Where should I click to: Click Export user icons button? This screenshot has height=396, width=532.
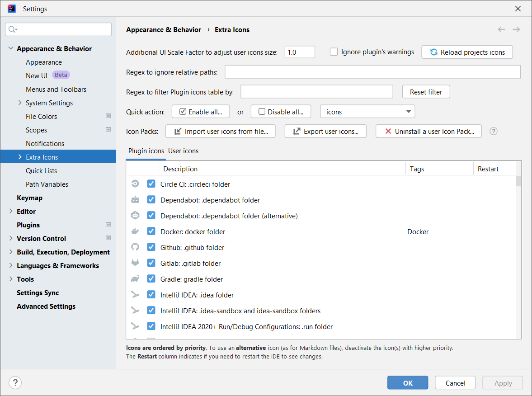(x=325, y=131)
